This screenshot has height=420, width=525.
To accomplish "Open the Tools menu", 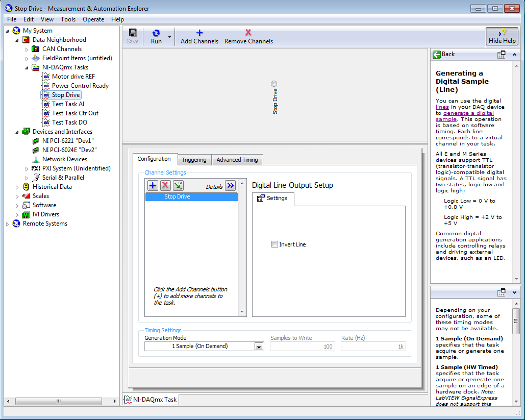I will pyautogui.click(x=68, y=19).
